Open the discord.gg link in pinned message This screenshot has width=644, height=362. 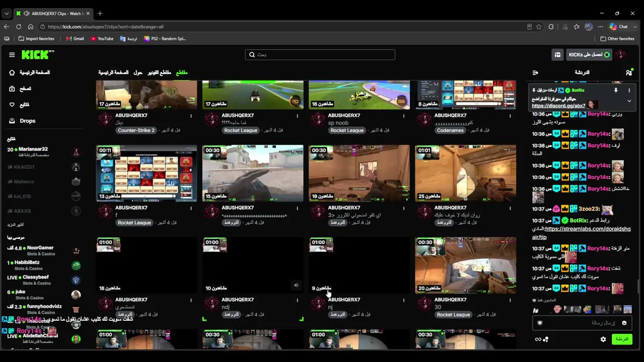point(558,106)
